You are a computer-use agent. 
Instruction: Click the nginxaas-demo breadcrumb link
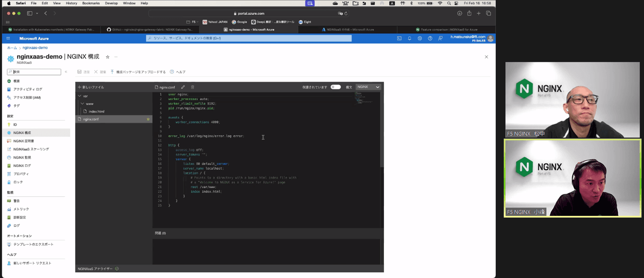pos(35,48)
